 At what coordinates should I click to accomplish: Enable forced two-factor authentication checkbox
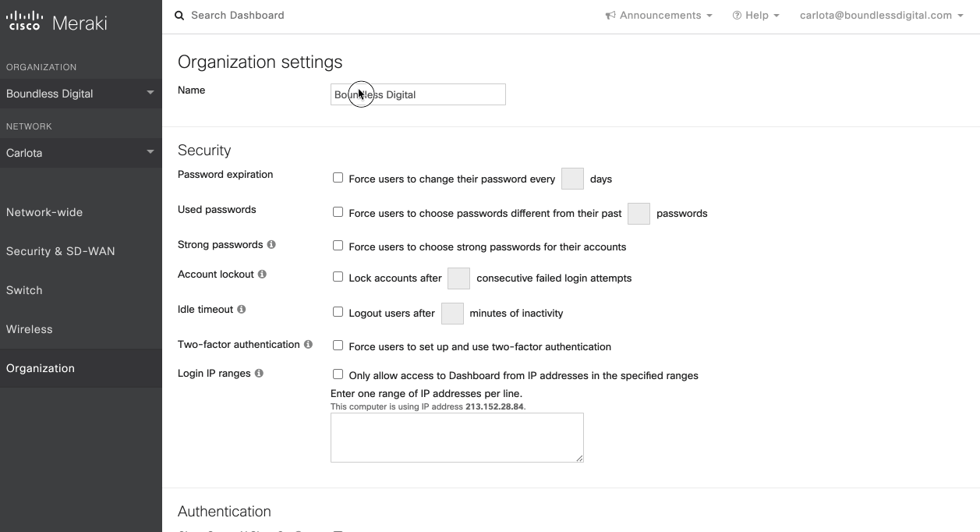[x=338, y=346]
